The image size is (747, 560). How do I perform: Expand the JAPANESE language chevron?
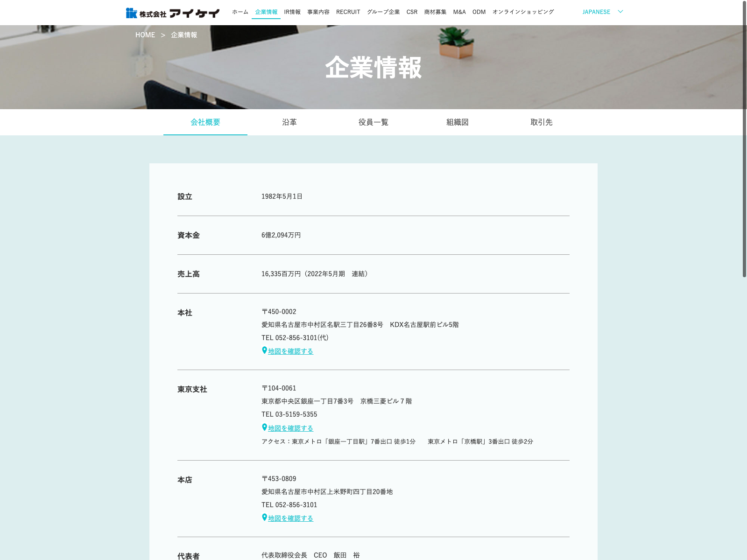[x=620, y=12]
